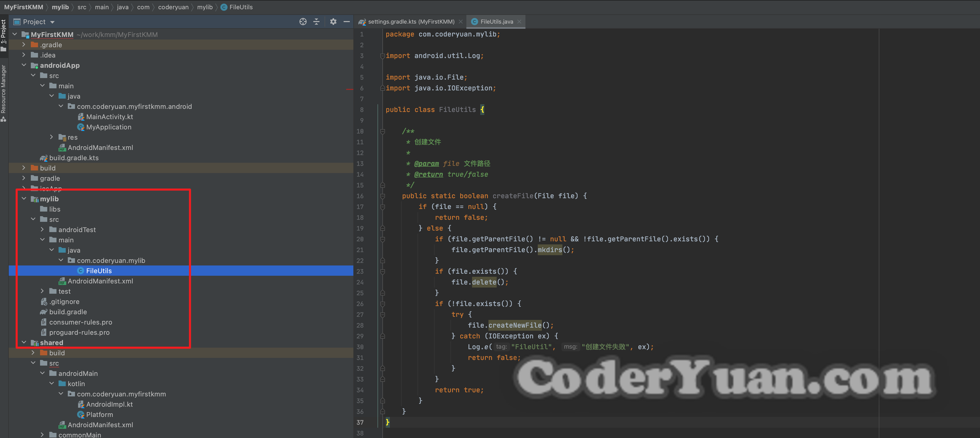Screen dimensions: 980x438
Task: Close the FileUtils.java tab
Action: [519, 22]
